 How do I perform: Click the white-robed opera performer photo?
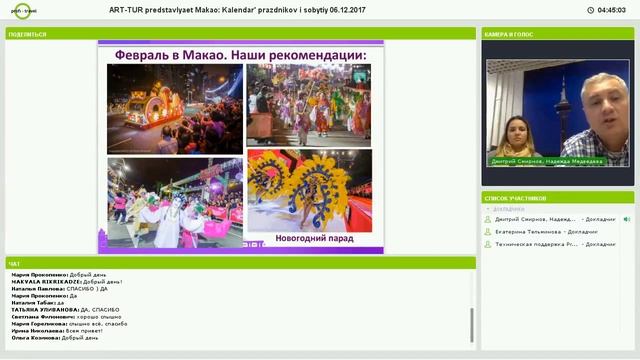tap(175, 203)
